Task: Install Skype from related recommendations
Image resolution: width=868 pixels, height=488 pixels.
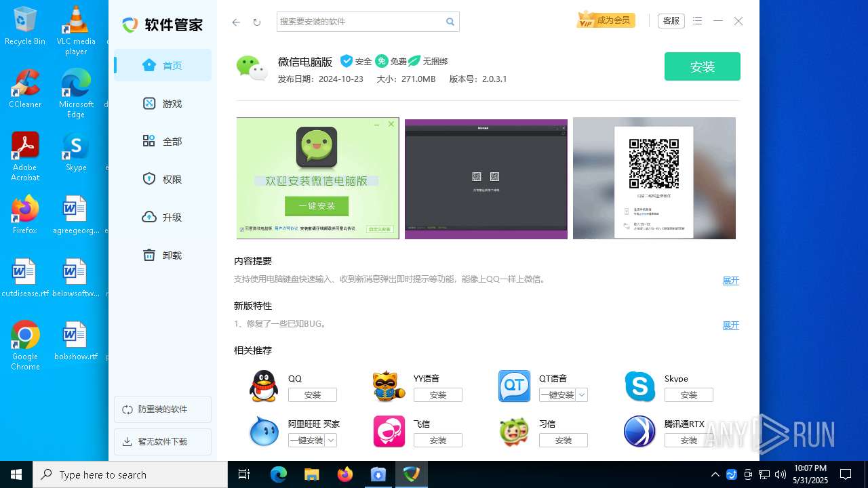Action: tap(689, 394)
